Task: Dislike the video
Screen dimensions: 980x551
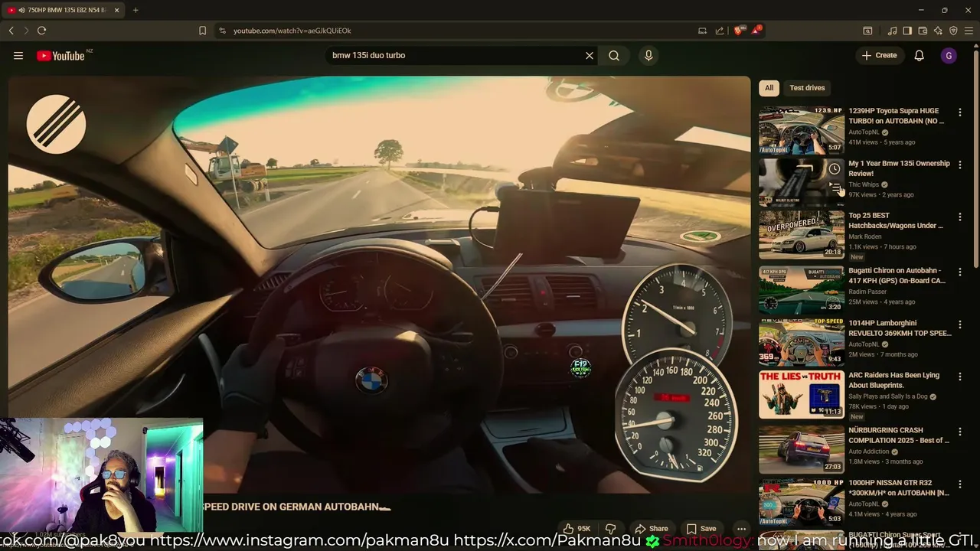Action: [x=610, y=528]
